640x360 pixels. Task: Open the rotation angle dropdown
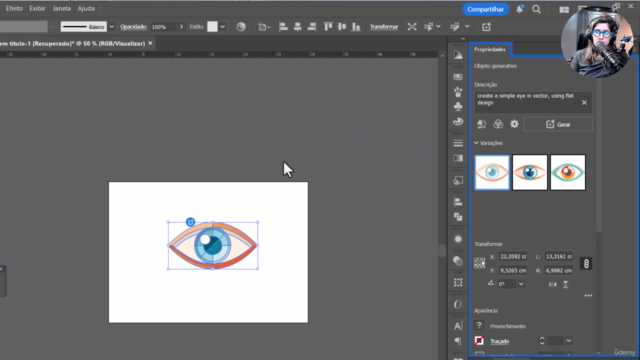point(521,284)
